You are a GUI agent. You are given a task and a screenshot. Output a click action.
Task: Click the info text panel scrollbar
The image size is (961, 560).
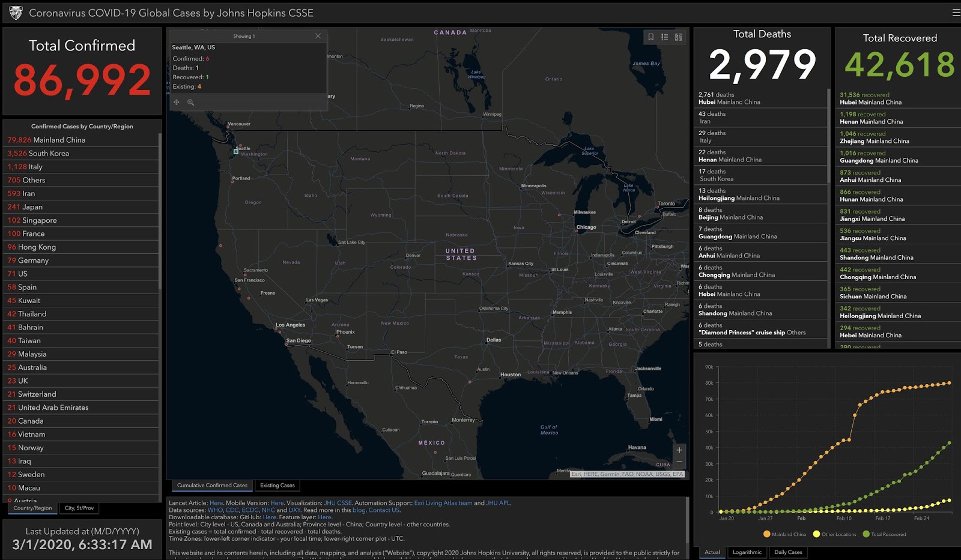point(687,521)
